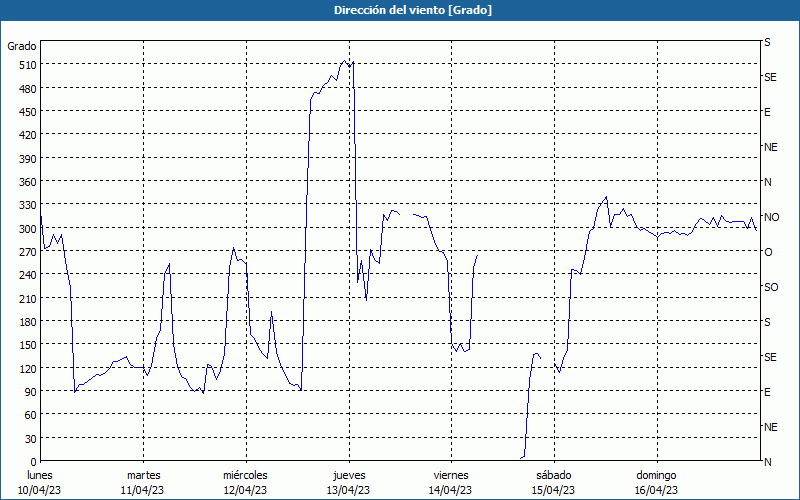Click the 'miércoles' day label
800x500 pixels.
[245, 475]
